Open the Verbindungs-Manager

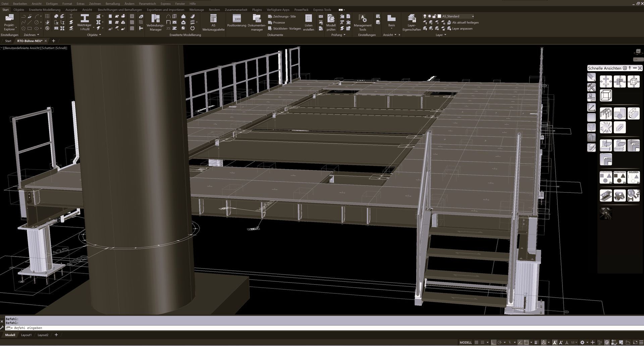click(x=155, y=22)
